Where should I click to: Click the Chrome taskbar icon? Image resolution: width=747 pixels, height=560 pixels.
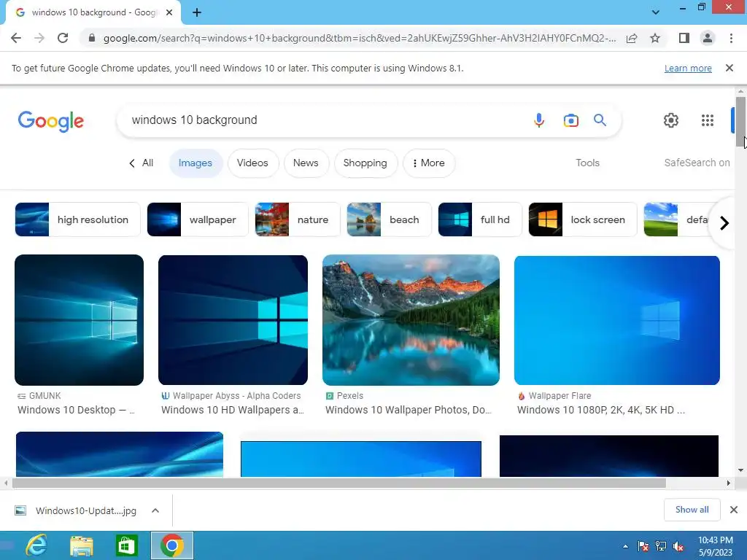pos(172,545)
